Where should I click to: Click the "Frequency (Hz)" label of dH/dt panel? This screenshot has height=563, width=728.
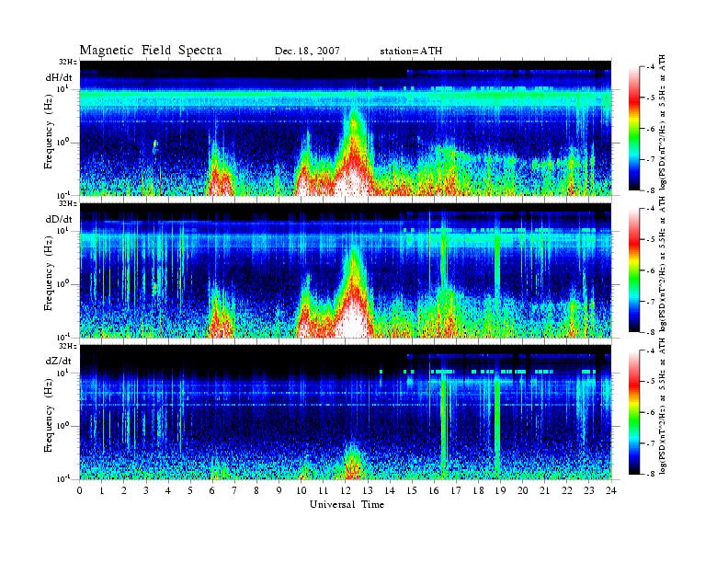[x=49, y=133]
